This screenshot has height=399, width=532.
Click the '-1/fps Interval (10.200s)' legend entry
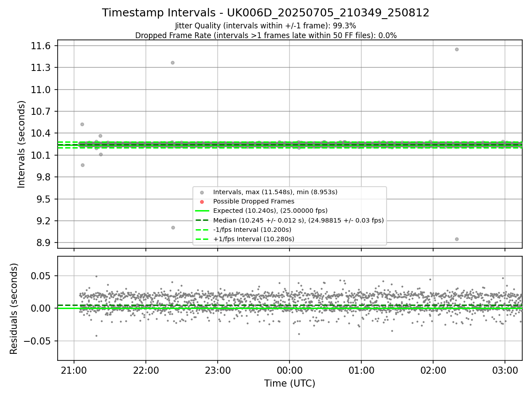coord(252,230)
